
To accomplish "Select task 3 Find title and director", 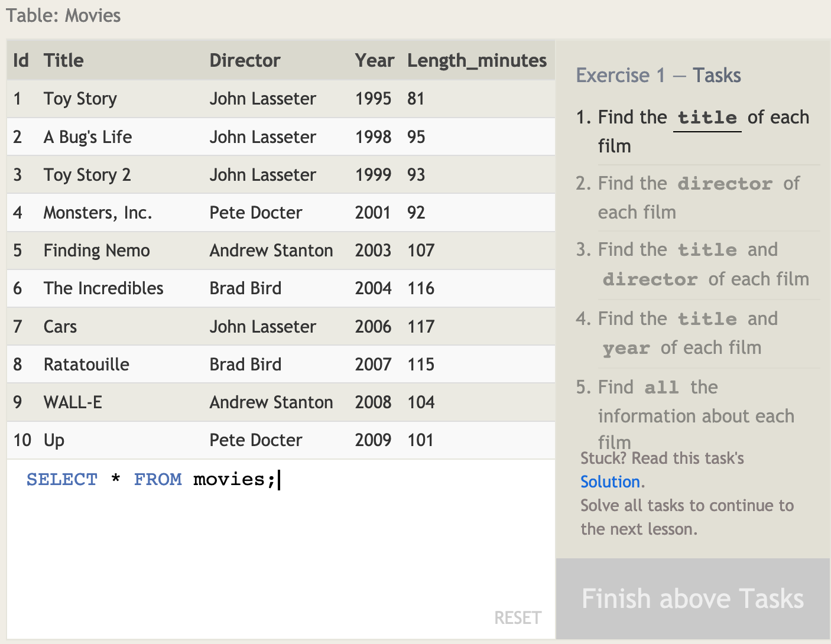I will (x=697, y=264).
